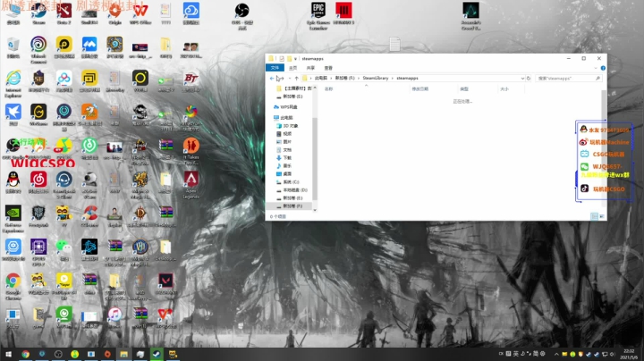Open Internet Explorer desktop icon
644x361 pixels.
13,84
